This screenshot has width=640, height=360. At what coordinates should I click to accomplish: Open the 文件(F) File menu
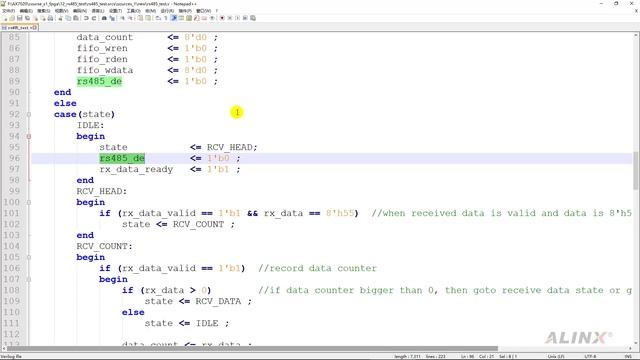click(8, 11)
